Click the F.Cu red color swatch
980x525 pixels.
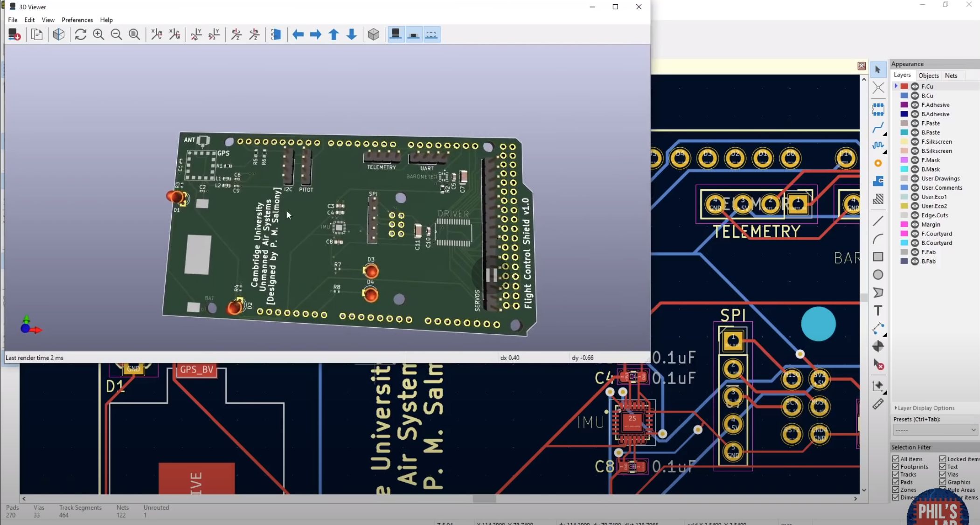904,86
